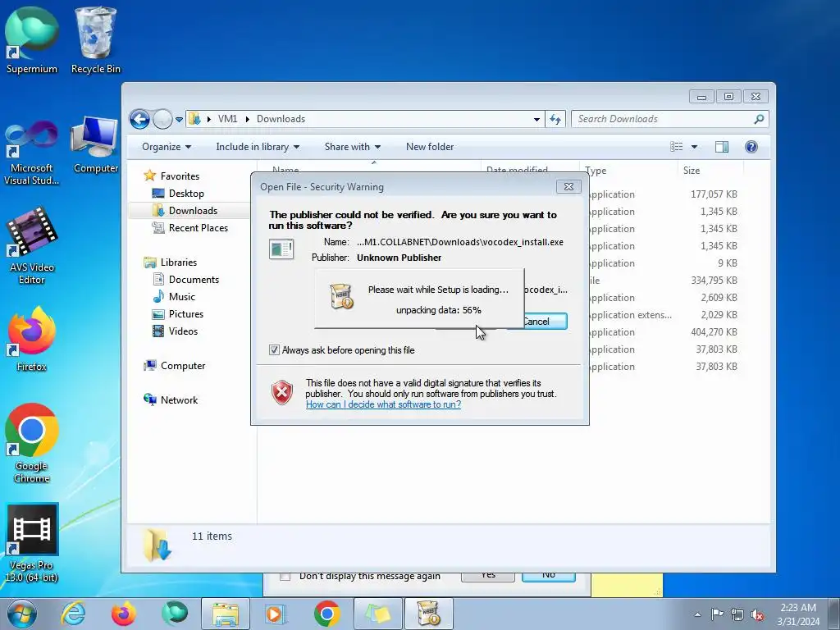Screen dimensions: 840x630
Task: Select Network in navigation pane
Action: [x=179, y=399]
